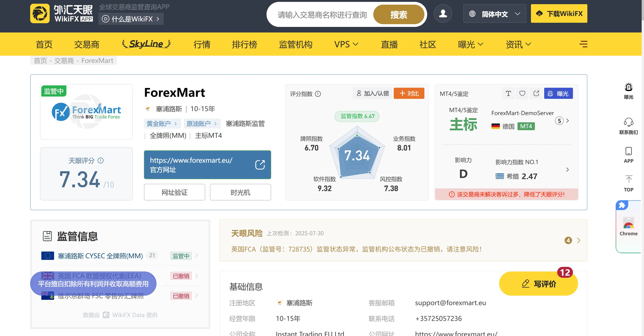The width and height of the screenshot is (644, 336).
Task: Expand the 曝光 navigation dropdown
Action: [471, 44]
